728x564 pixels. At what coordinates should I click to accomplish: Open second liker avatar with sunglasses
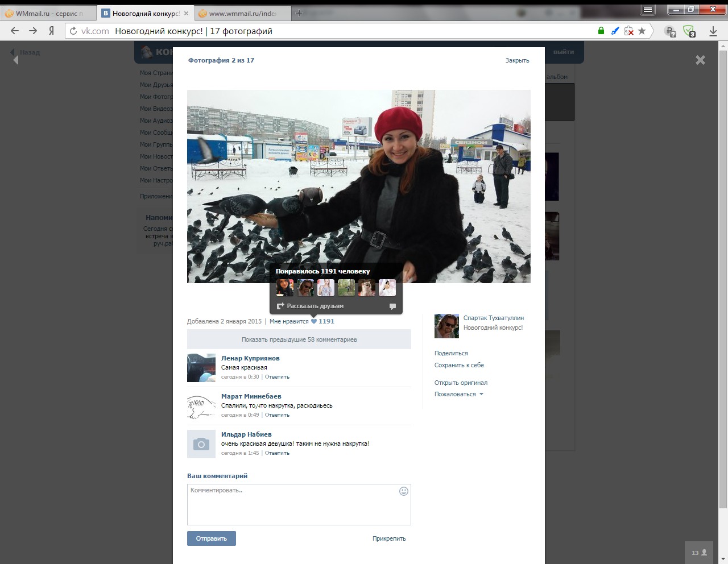pos(305,288)
